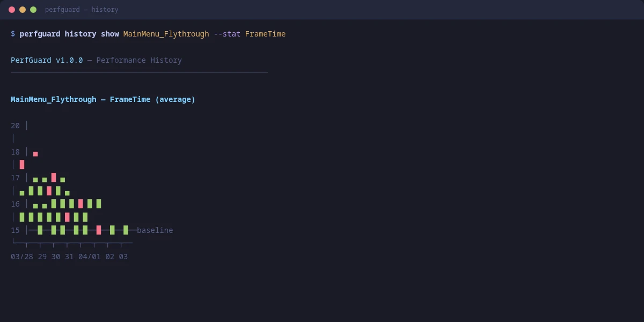The image size is (644, 322).
Task: Click the red bar on the baseline row
Action: click(x=99, y=230)
